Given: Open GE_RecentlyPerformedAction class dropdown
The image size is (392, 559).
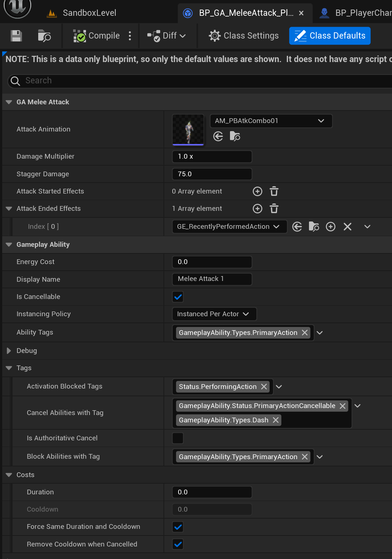Looking at the screenshot, I should (229, 227).
